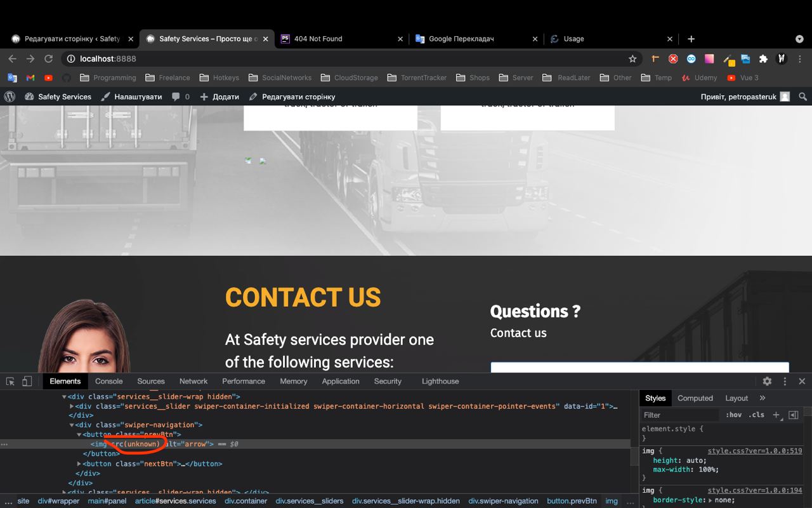Click Налаштувати in the admin bar
812x508 pixels.
(131, 97)
